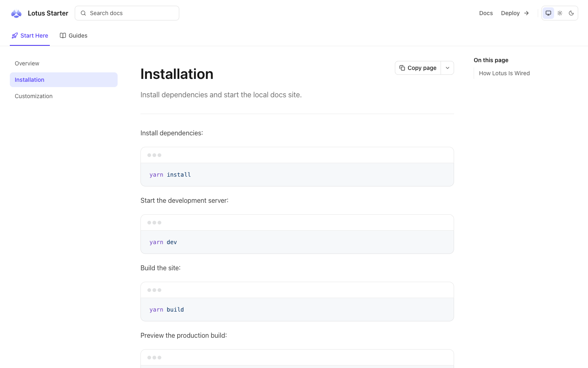Click the Lotus Starter logo icon
The image size is (588, 368).
pos(16,13)
